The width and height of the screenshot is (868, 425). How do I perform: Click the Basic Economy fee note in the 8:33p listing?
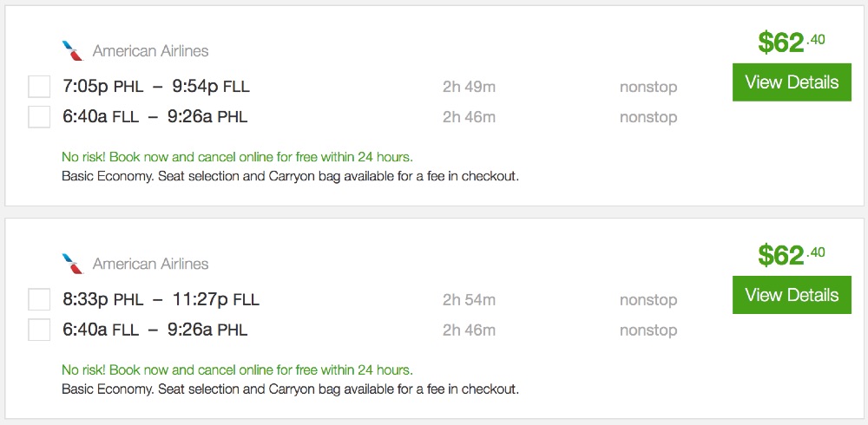[290, 389]
